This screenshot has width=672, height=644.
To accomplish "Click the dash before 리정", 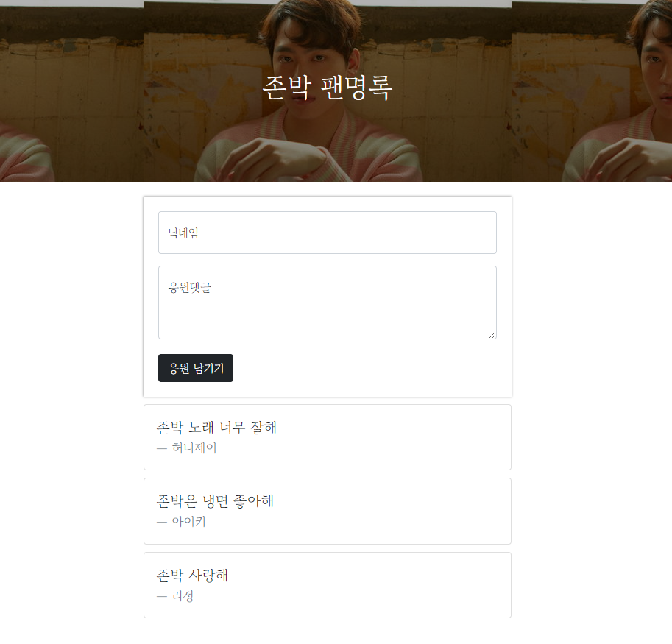I will (162, 596).
